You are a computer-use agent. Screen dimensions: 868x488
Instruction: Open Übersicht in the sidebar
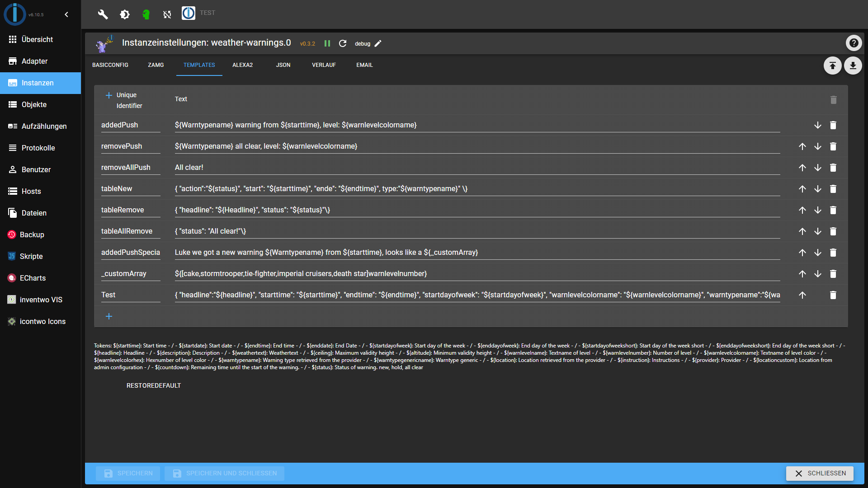(x=41, y=40)
